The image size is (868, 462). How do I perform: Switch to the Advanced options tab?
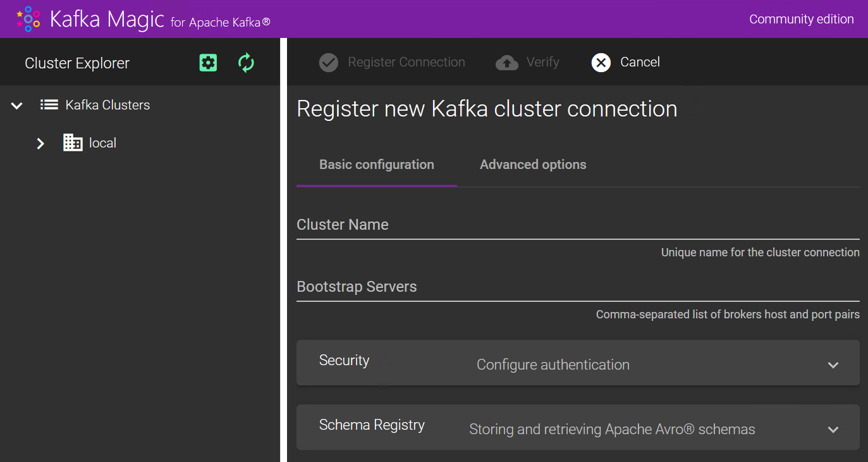tap(533, 165)
